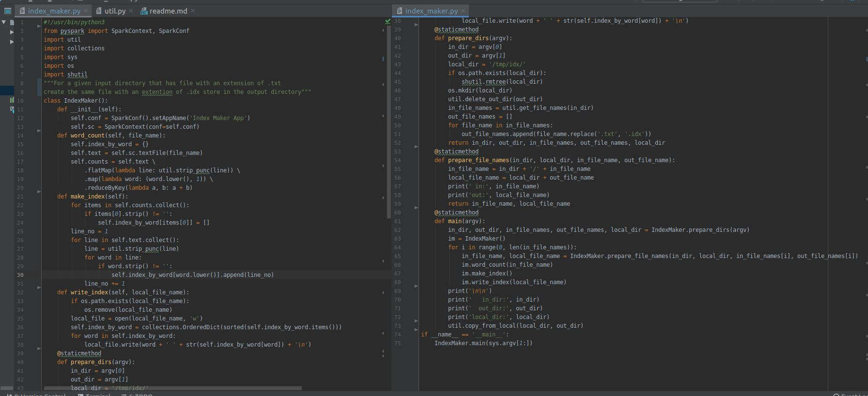Close the right pane index_maker.py tab
868x396 pixels.
(x=463, y=11)
